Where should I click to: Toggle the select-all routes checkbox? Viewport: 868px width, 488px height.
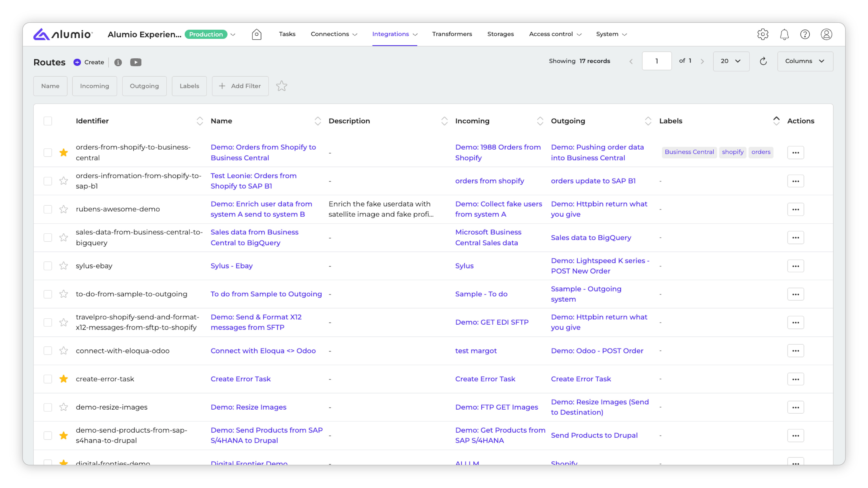[48, 121]
